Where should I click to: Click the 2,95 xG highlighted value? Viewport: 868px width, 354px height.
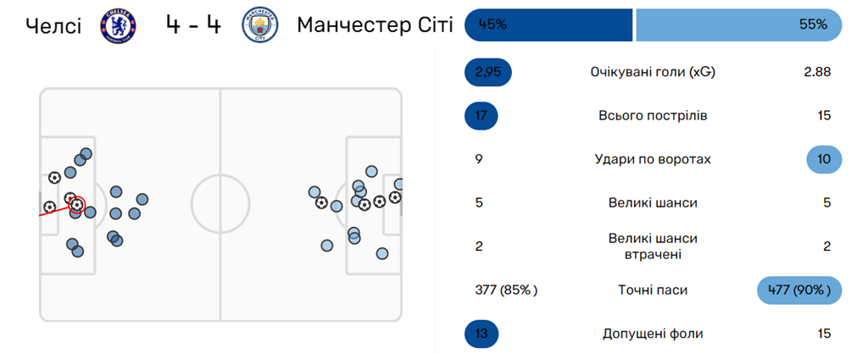coord(488,73)
